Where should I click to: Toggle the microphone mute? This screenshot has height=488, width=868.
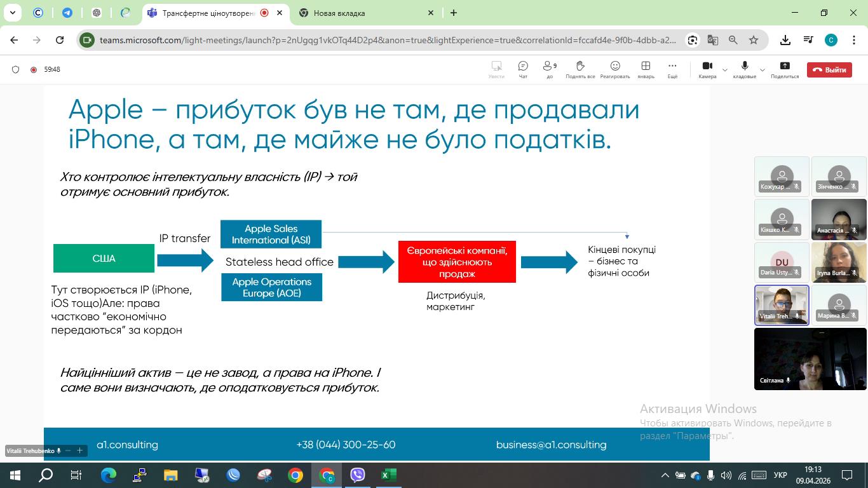(x=744, y=69)
